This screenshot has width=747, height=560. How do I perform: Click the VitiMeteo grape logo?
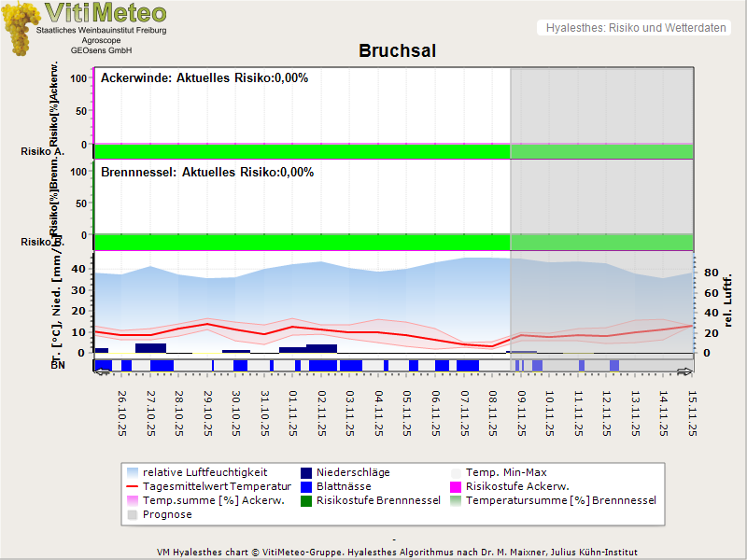coord(19,28)
